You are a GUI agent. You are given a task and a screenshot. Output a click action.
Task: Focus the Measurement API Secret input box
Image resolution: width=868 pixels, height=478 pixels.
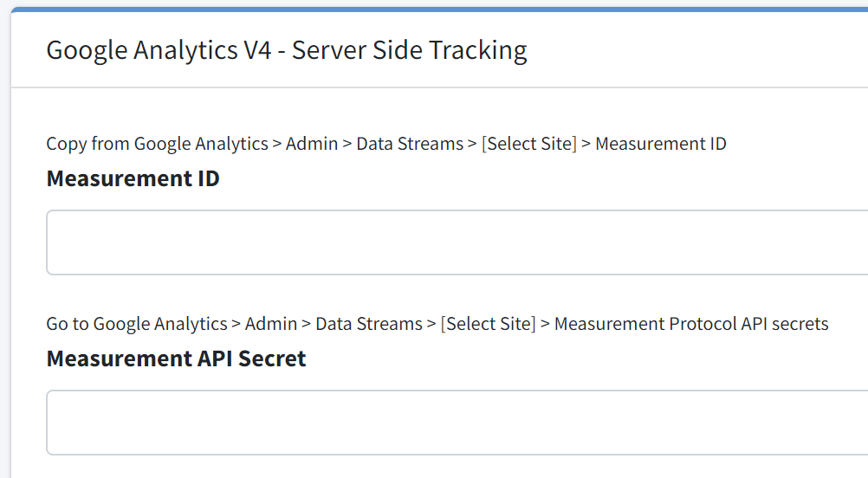[457, 423]
